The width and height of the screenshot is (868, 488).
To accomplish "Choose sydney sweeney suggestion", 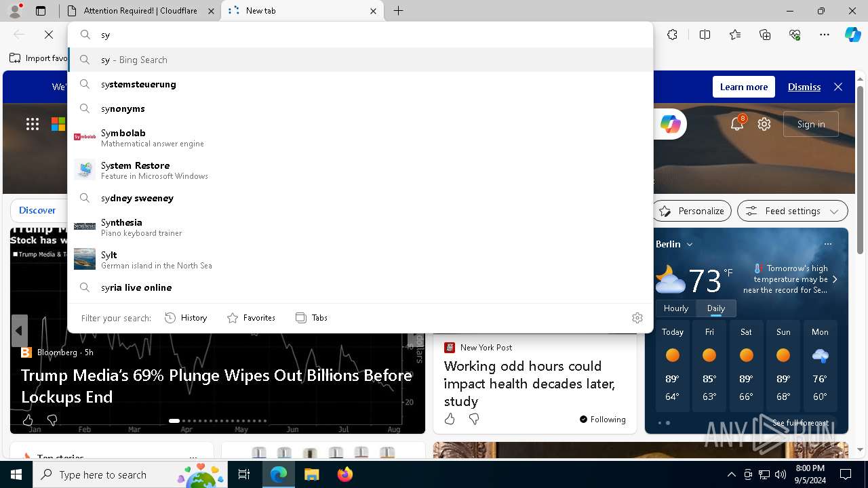I will click(361, 198).
